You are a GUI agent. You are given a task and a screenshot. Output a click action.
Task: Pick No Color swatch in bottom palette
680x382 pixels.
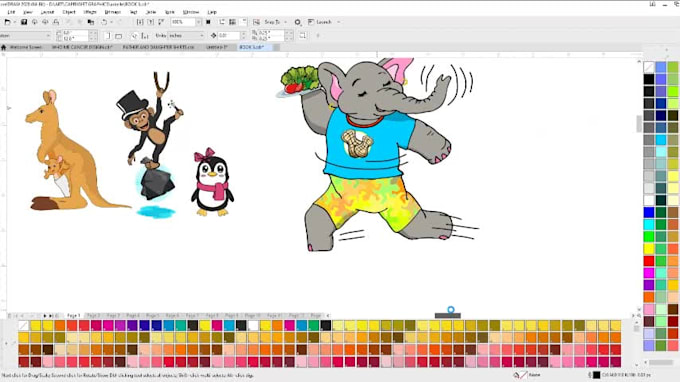pos(23,325)
